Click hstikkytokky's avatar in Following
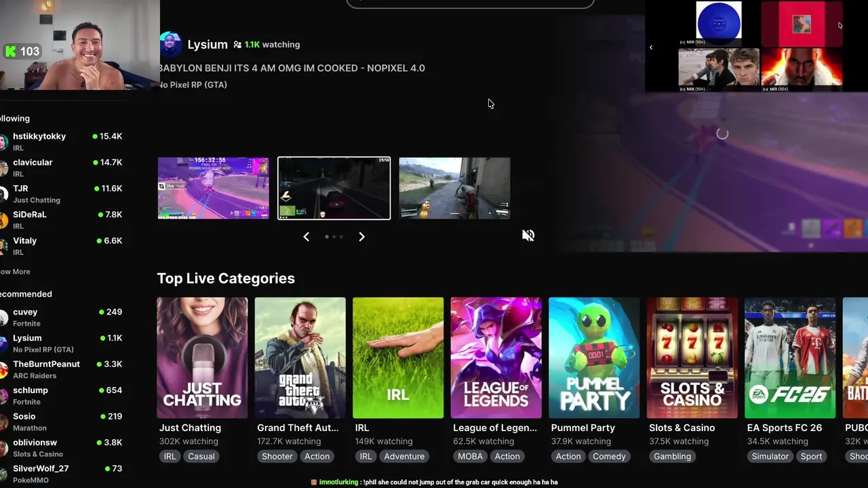The width and height of the screenshot is (868, 488). [3, 142]
